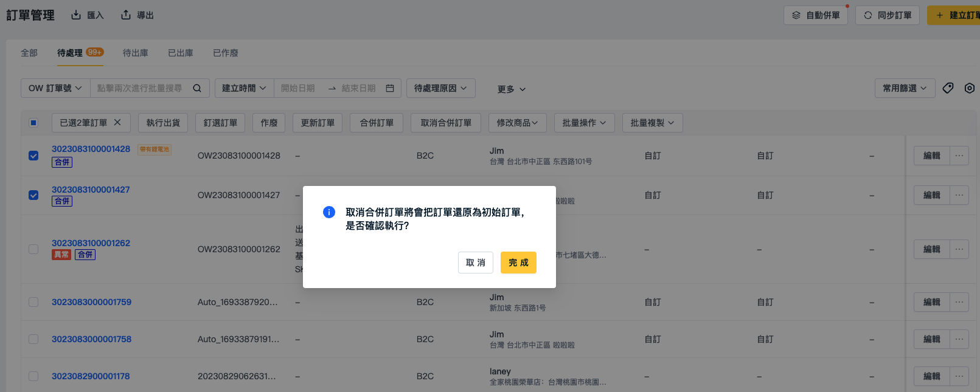Open order link 3023082900001178
The image size is (980, 392).
coord(91,376)
